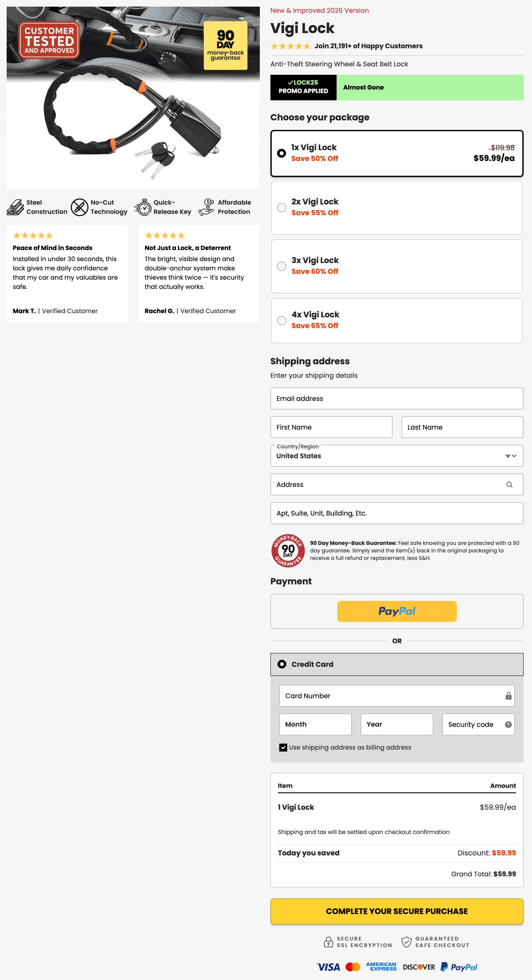Click Complete Your Secure Purchase button
532x980 pixels.
pyautogui.click(x=397, y=911)
